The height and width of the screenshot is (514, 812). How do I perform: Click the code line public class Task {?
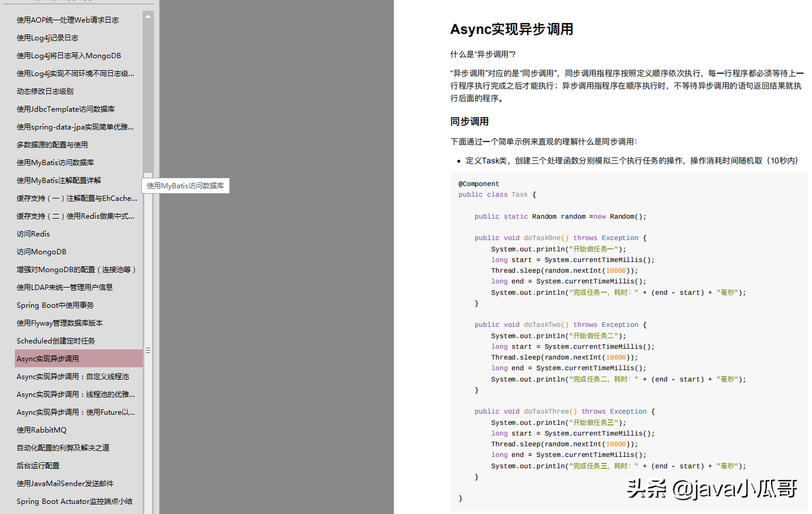(x=497, y=194)
